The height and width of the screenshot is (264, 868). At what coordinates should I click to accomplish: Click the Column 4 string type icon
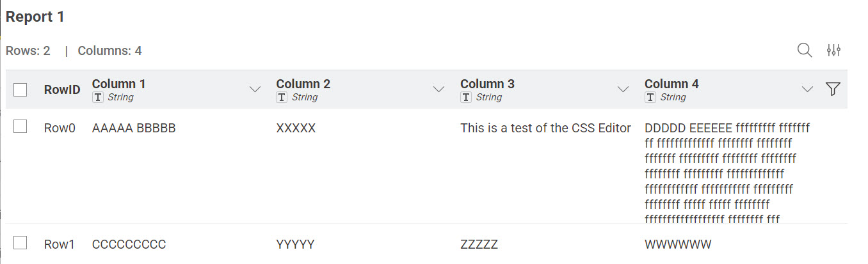[650, 97]
